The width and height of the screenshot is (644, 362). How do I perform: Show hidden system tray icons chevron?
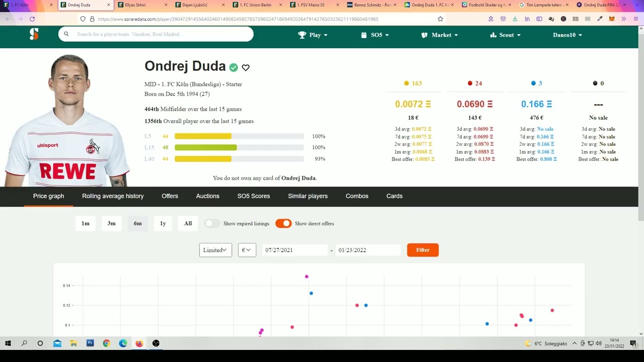(x=575, y=344)
